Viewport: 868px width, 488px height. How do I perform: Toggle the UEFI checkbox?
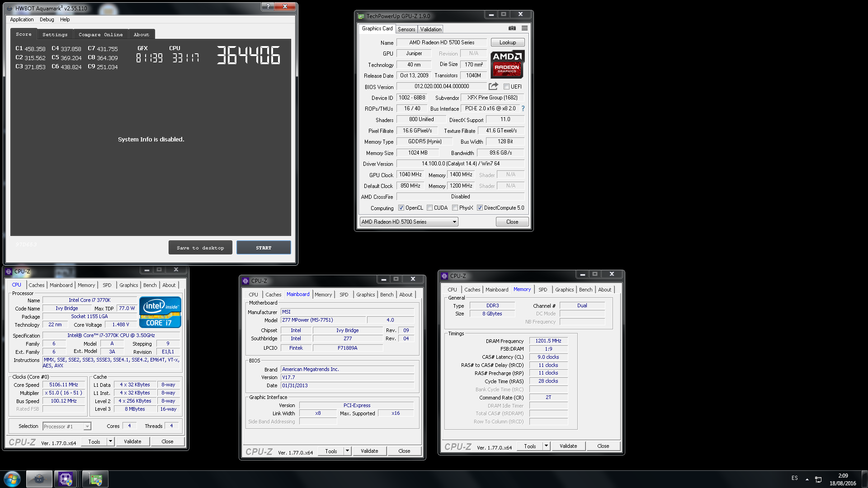(x=506, y=87)
